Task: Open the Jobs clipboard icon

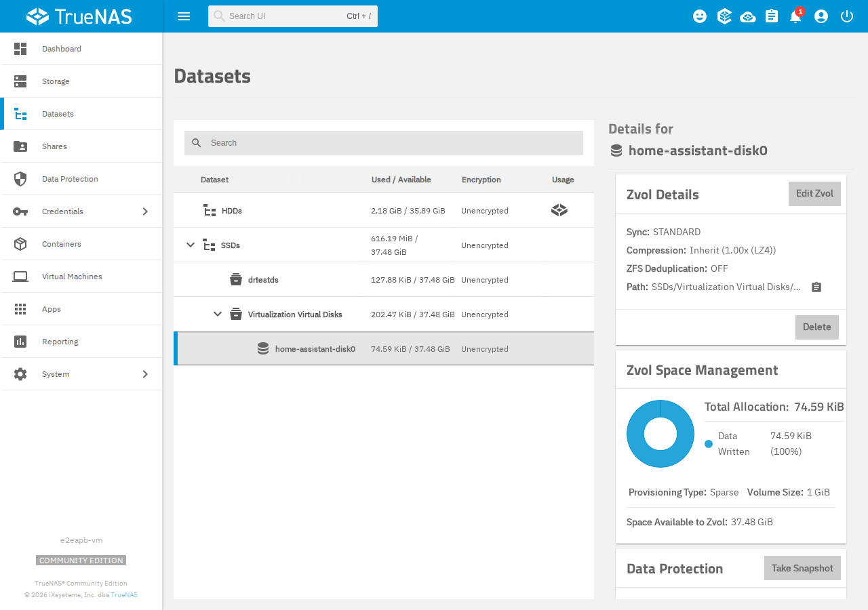Action: point(772,16)
